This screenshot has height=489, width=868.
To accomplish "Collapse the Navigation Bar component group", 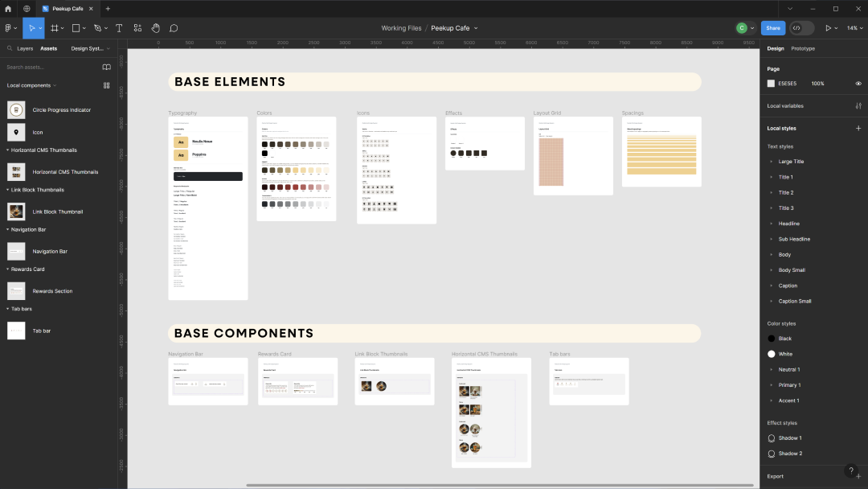I will tap(6, 229).
